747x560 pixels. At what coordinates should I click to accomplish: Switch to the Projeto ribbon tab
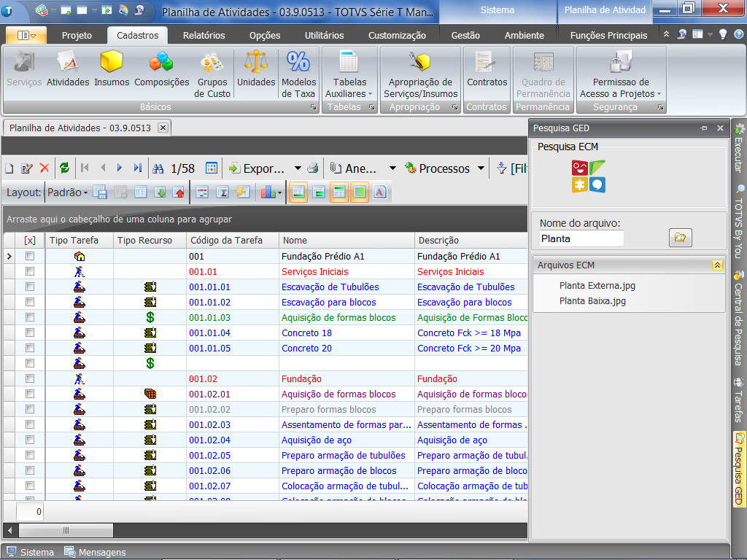point(77,35)
